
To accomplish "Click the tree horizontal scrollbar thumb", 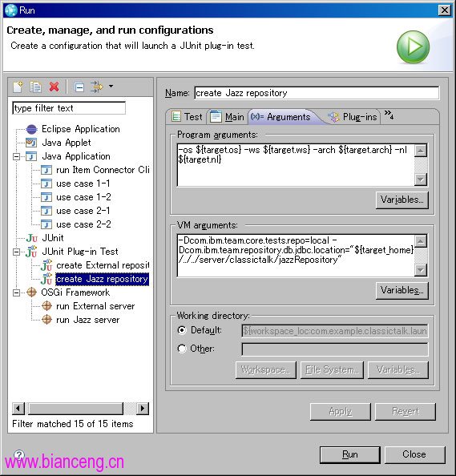I will pyautogui.click(x=75, y=409).
